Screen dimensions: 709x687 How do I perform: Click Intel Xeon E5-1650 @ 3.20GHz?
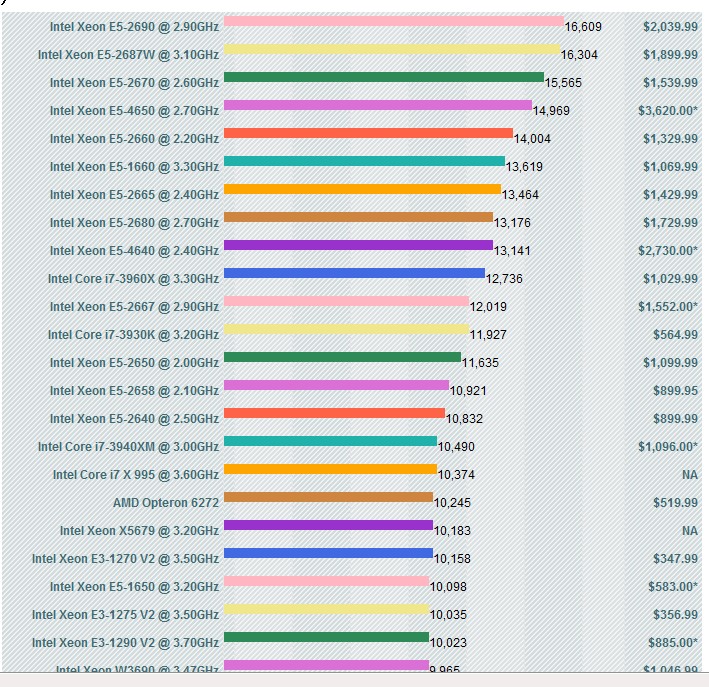click(x=134, y=588)
